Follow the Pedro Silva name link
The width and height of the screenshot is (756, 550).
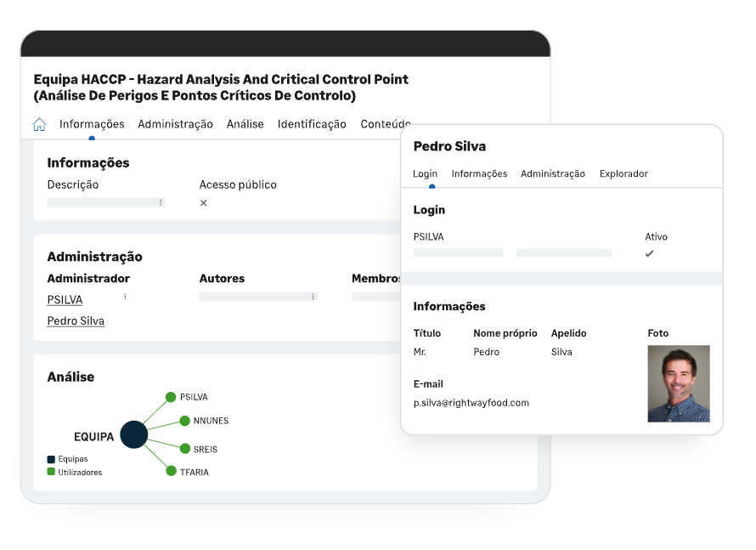tap(76, 320)
